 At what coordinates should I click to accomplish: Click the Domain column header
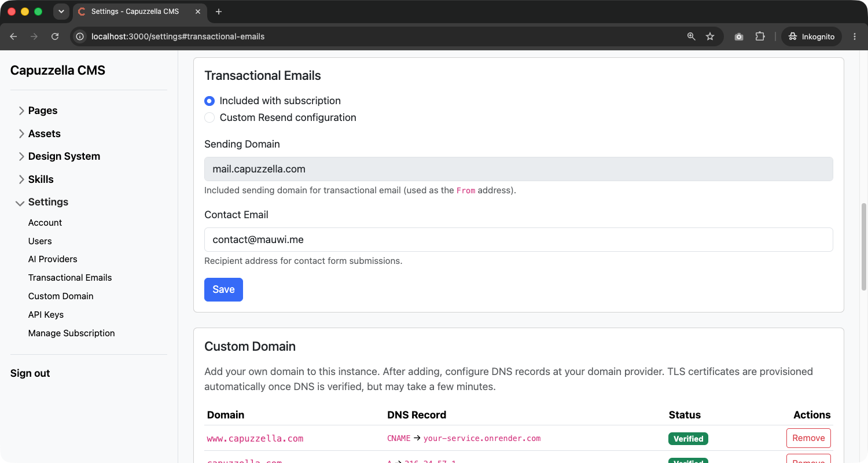226,415
